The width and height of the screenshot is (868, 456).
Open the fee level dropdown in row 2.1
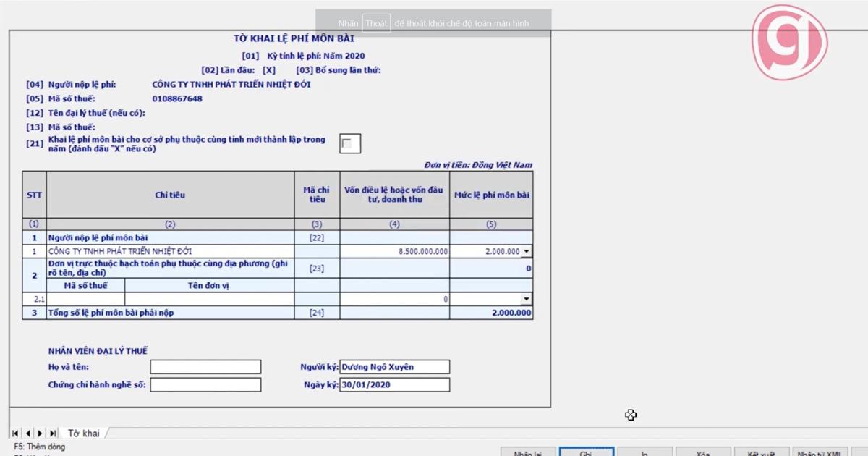(x=527, y=299)
